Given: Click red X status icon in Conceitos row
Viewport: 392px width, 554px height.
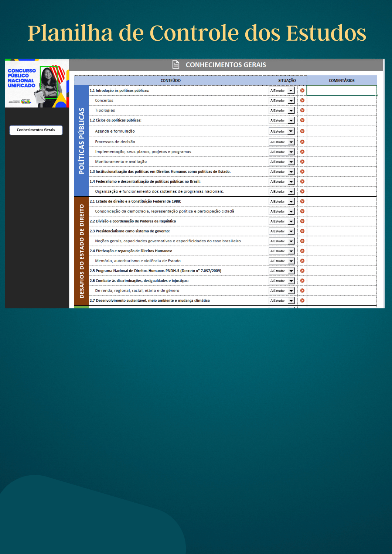Looking at the screenshot, I should [302, 100].
